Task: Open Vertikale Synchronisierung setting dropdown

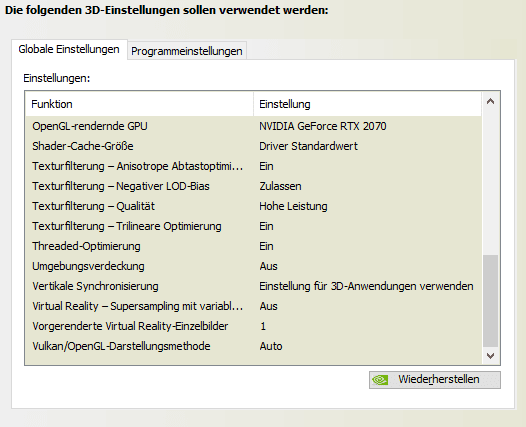Action: [x=366, y=286]
